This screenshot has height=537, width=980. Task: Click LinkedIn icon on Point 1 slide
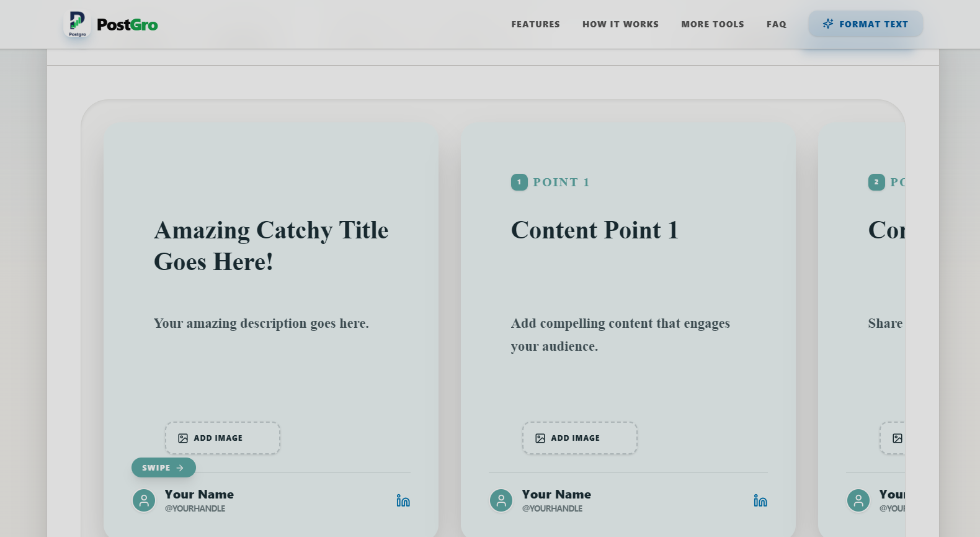point(760,500)
